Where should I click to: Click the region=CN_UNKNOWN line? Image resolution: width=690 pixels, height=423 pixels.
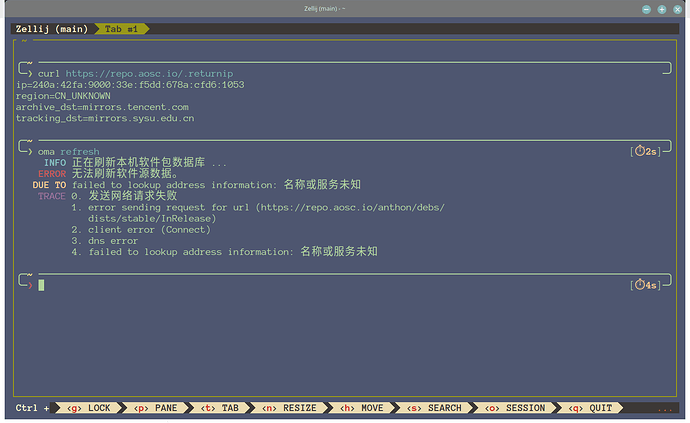tap(63, 96)
